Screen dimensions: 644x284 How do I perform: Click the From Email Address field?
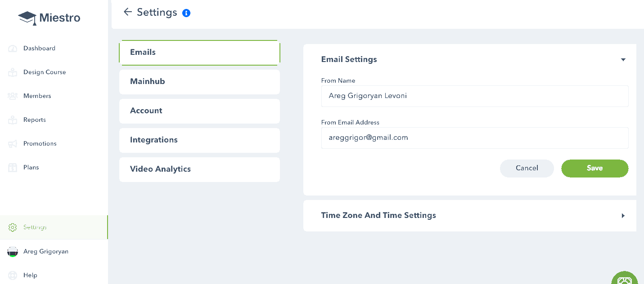pyautogui.click(x=475, y=138)
